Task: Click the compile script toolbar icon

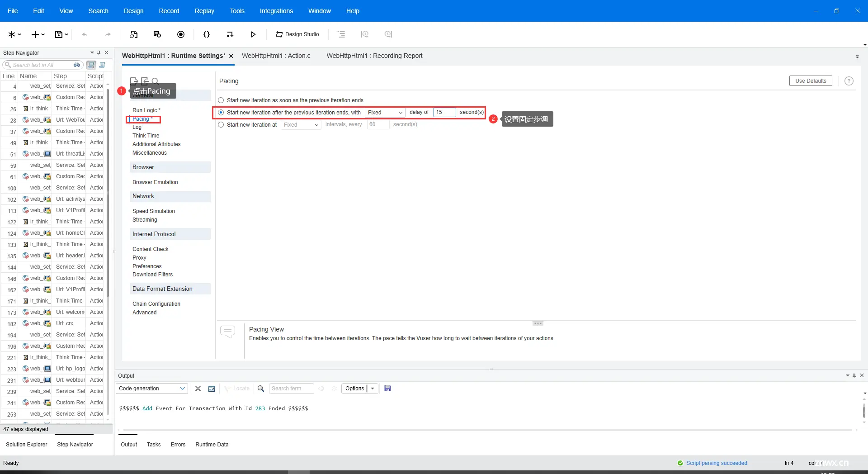Action: pos(230,34)
